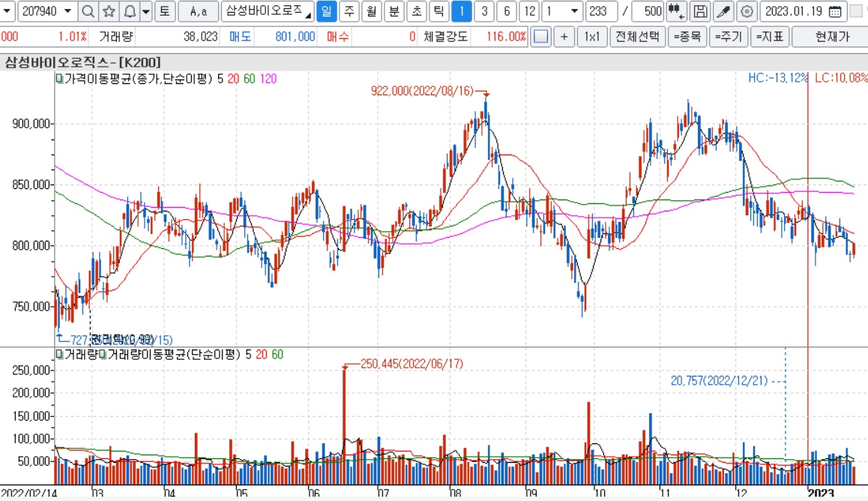Click the chart title 삼성바이오로직스-[K200]
This screenshot has width=868, height=501.
[82, 62]
